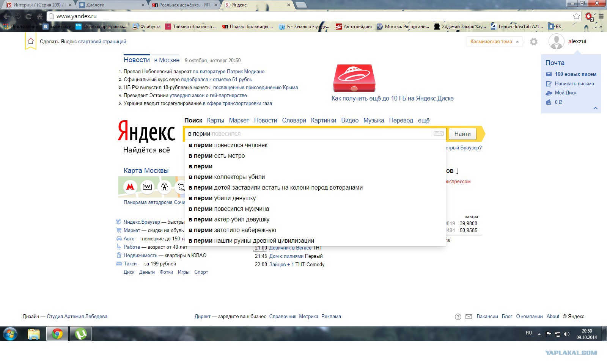Image resolution: width=607 pixels, height=364 pixels.
Task: Open 'стартовой страницей' link
Action: [x=102, y=42]
